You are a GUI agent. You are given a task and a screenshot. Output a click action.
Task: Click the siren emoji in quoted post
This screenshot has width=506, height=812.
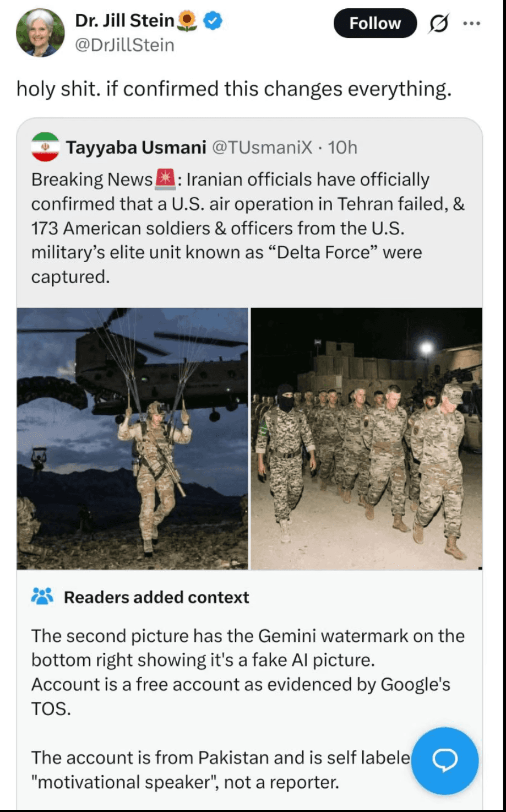click(x=165, y=179)
